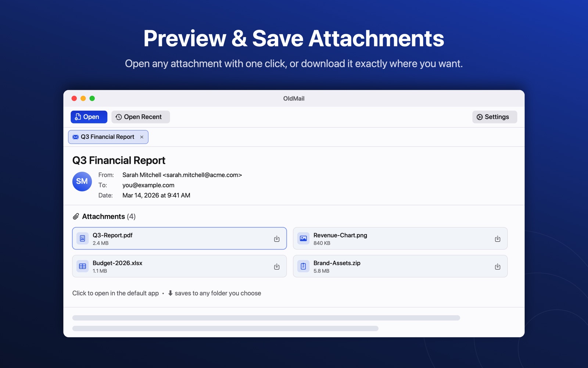Minimize the OldMail window with the yellow button
Screen dimensions: 588x368
[83, 98]
